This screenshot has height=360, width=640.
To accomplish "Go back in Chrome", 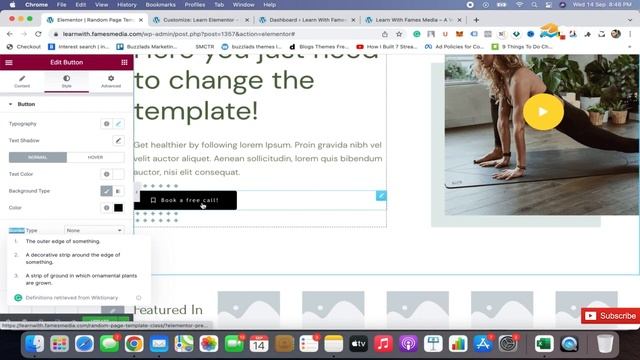I will tap(10, 34).
